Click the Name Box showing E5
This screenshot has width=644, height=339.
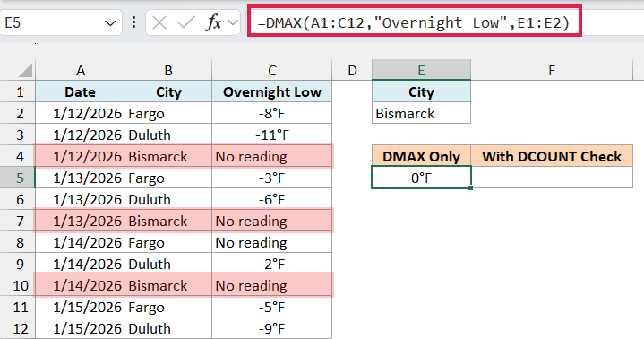61,22
